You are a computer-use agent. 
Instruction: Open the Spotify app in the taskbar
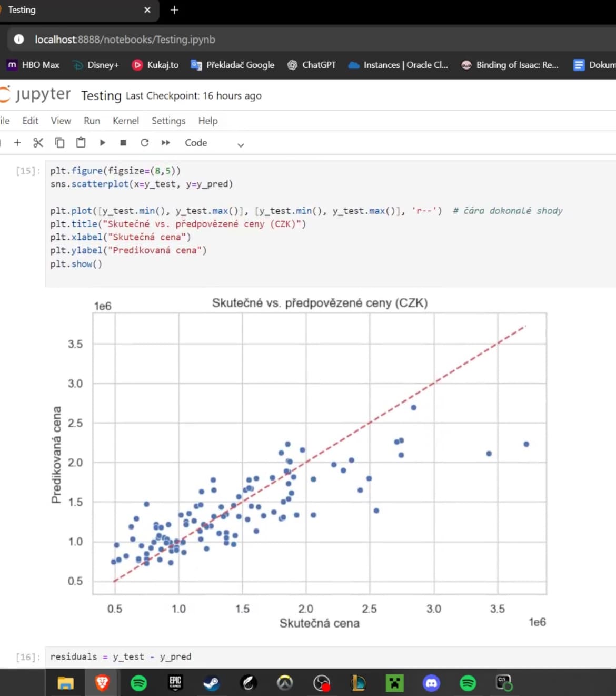coord(139,683)
